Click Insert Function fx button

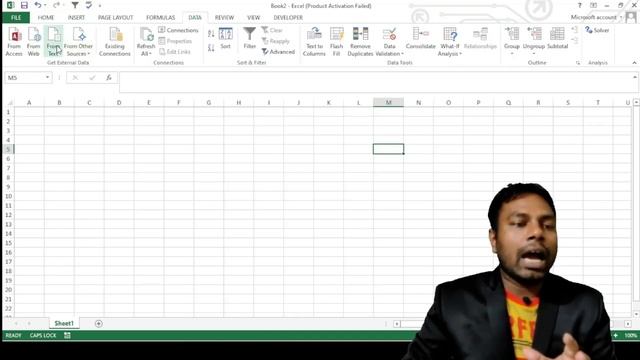pos(109,78)
